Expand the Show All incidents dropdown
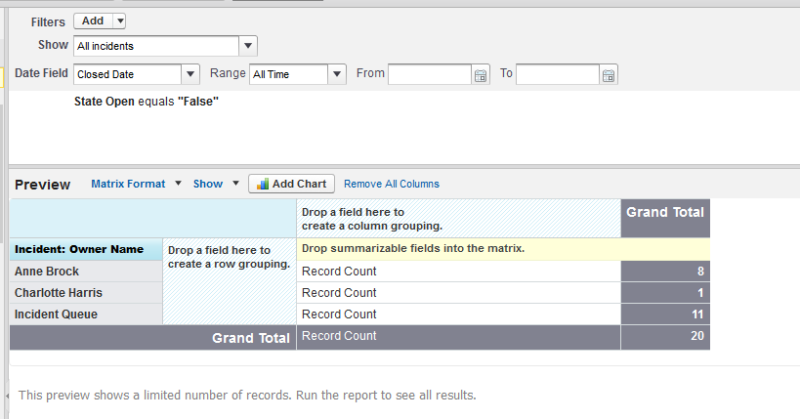This screenshot has height=419, width=800. coord(248,46)
